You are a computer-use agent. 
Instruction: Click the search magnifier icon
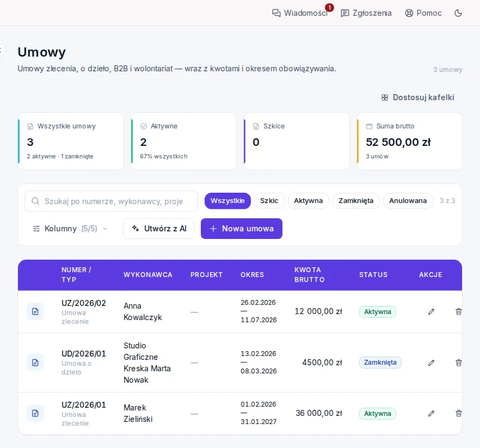coord(35,201)
